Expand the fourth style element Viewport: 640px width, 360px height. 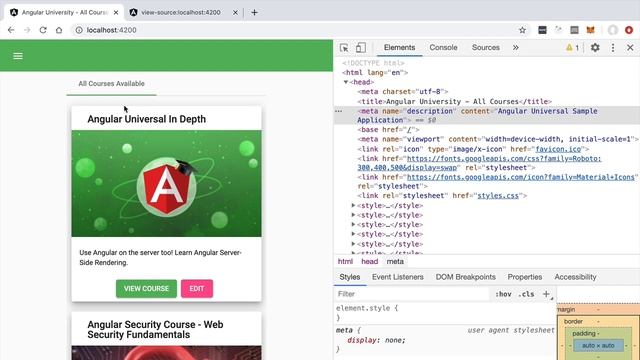click(353, 234)
